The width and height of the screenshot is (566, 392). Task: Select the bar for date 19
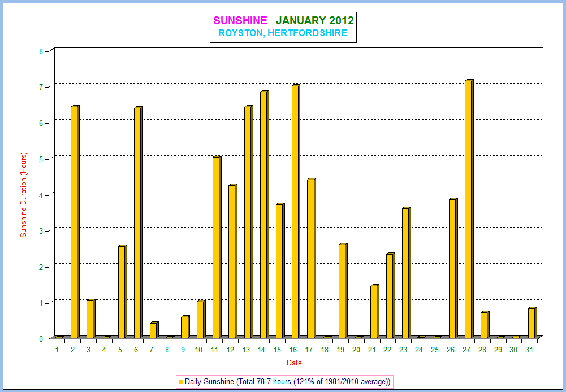(x=343, y=291)
